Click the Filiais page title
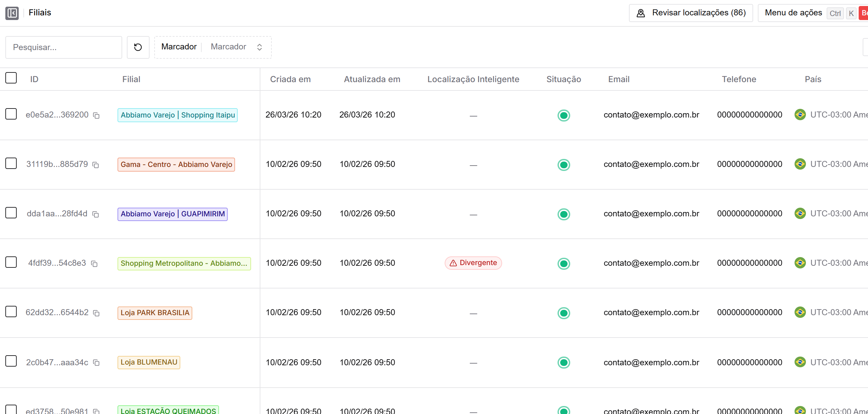 pos(40,13)
